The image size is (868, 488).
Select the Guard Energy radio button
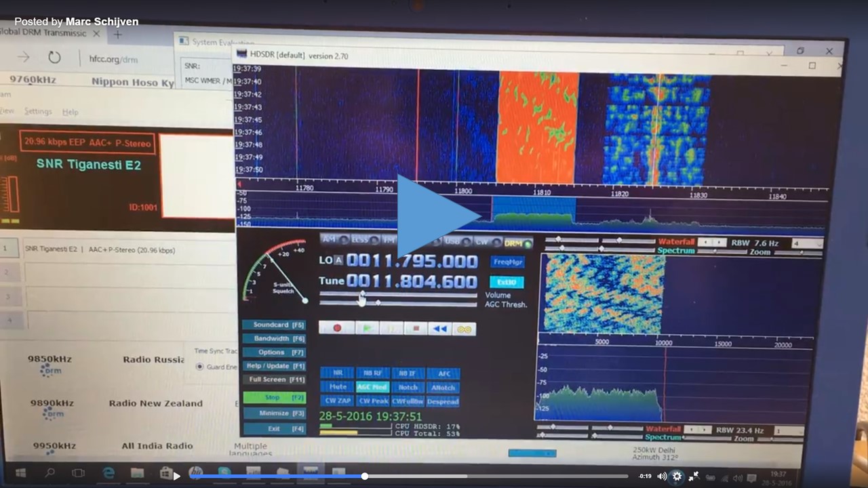[x=200, y=366]
